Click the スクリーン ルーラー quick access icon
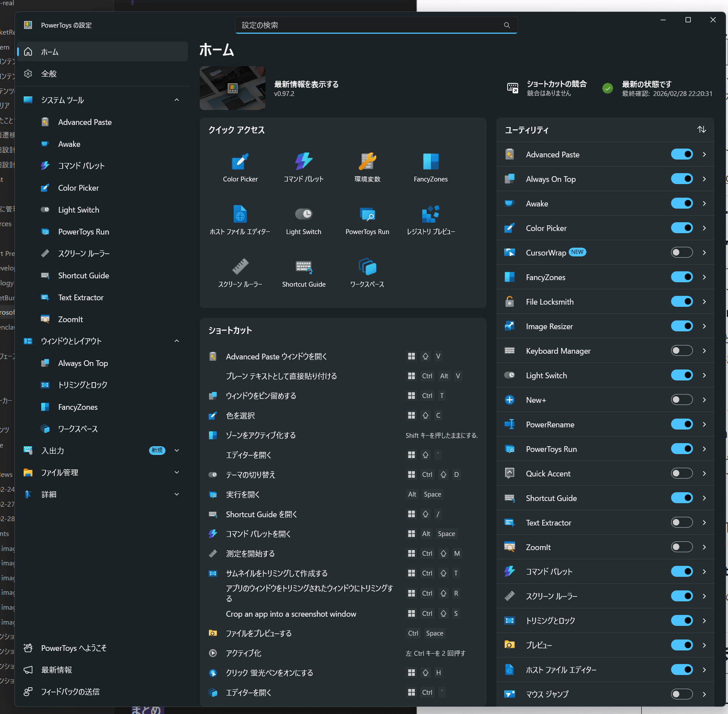Image resolution: width=728 pixels, height=714 pixels. [240, 272]
